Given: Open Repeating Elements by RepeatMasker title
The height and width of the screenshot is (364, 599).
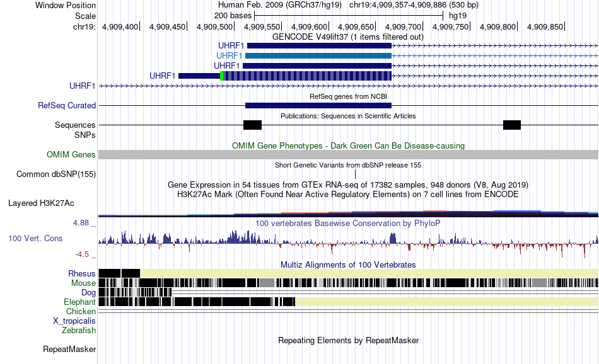Looking at the screenshot, I should [349, 340].
